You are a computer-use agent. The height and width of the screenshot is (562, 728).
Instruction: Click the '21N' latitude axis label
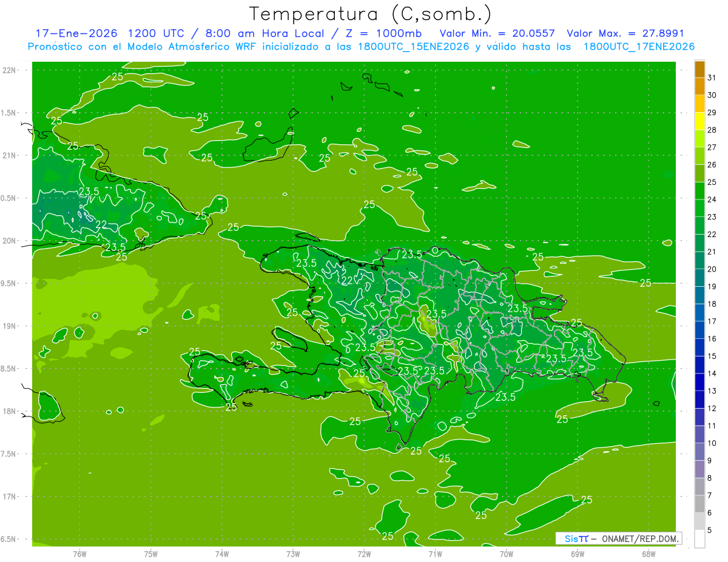[9, 155]
